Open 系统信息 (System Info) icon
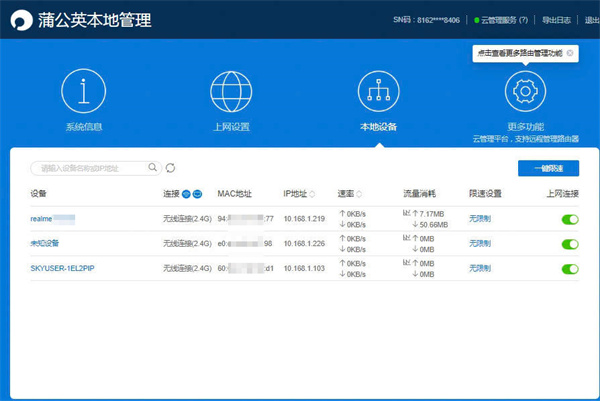 pos(84,92)
